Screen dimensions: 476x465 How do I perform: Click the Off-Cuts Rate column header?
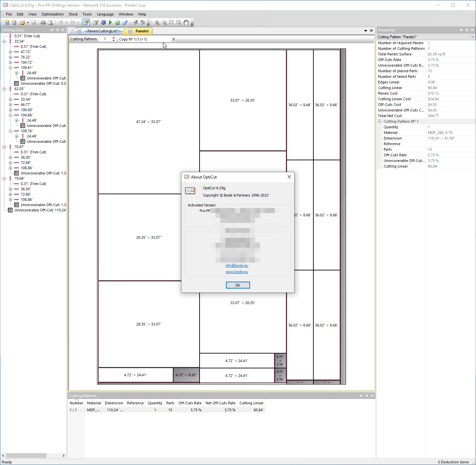[190, 403]
